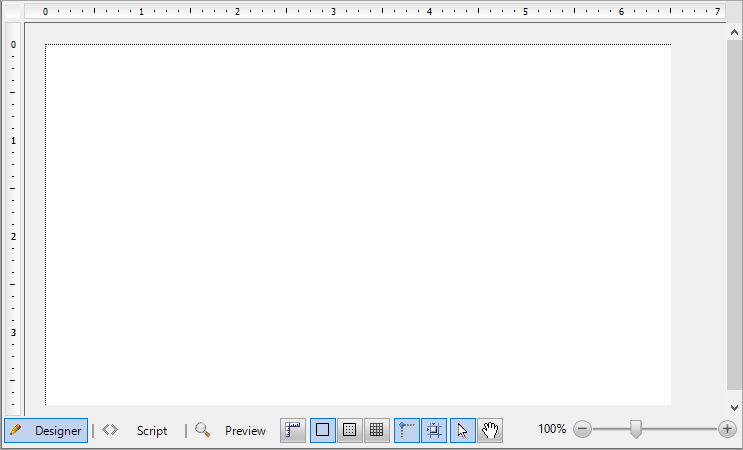Click the vertical scrollbar down arrow

click(734, 407)
